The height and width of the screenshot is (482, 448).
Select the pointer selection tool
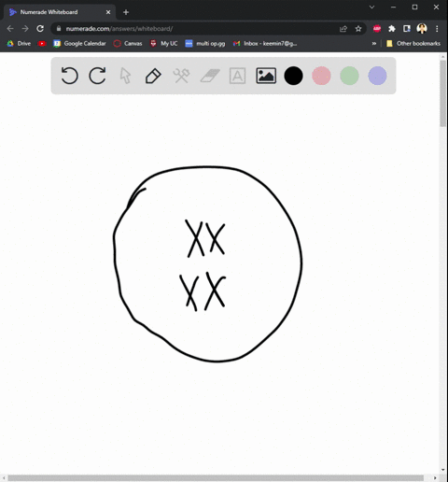click(125, 76)
